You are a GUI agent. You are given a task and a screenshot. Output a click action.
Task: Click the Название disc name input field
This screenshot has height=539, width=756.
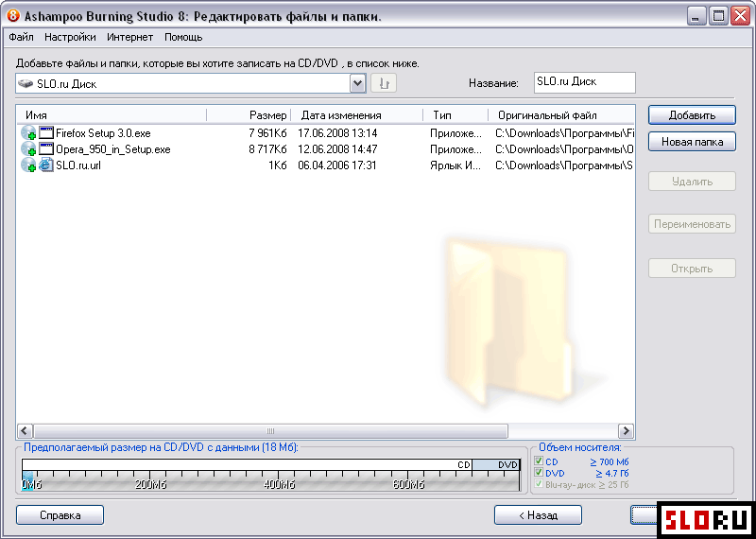584,82
